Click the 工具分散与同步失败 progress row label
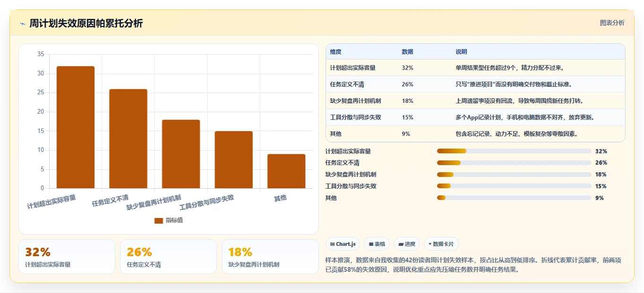The image size is (644, 293). coord(351,186)
